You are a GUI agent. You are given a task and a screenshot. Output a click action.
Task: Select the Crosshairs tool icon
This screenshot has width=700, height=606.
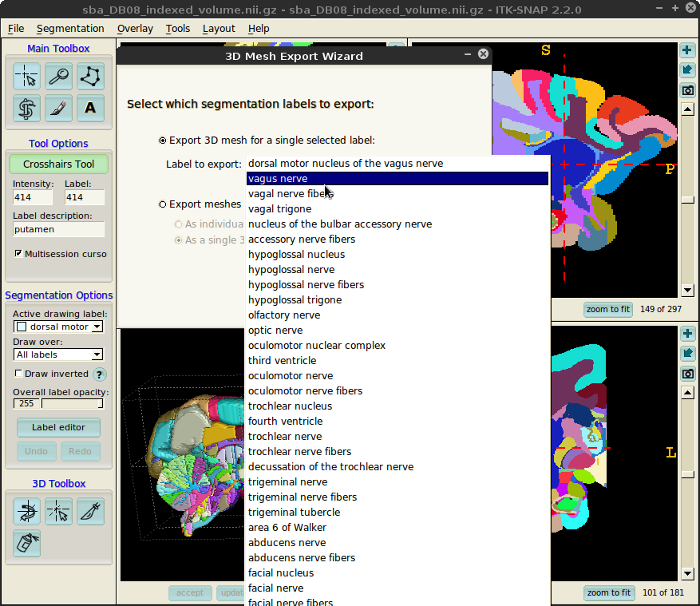(x=27, y=77)
